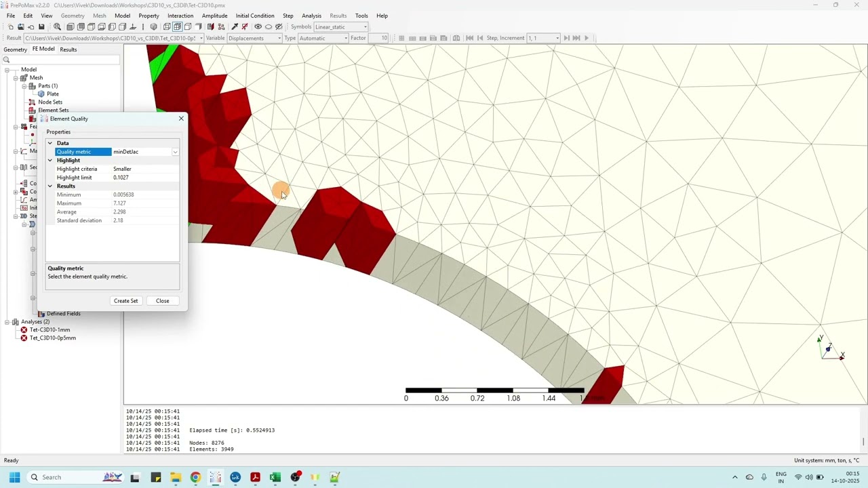Screen dimensions: 868x488
Task: Select Tet_C3D10-0p5mm analysis in tree
Action: (53, 338)
